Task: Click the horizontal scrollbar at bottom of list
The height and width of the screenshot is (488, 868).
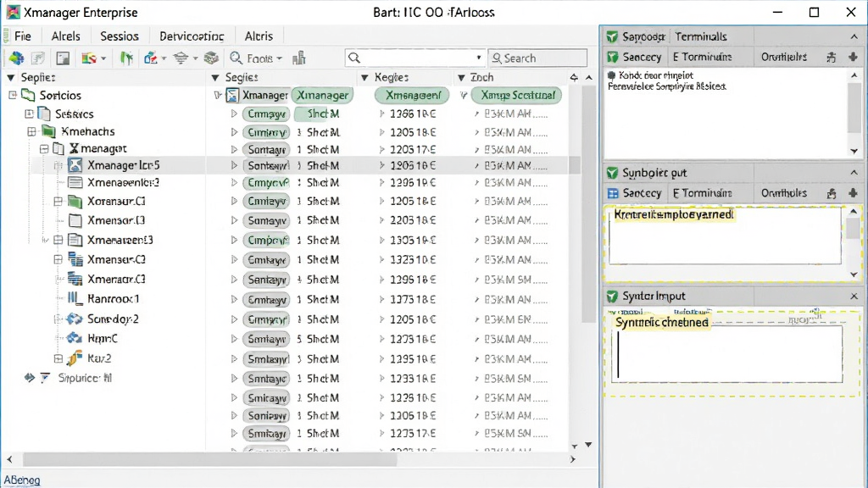Action: click(209, 459)
